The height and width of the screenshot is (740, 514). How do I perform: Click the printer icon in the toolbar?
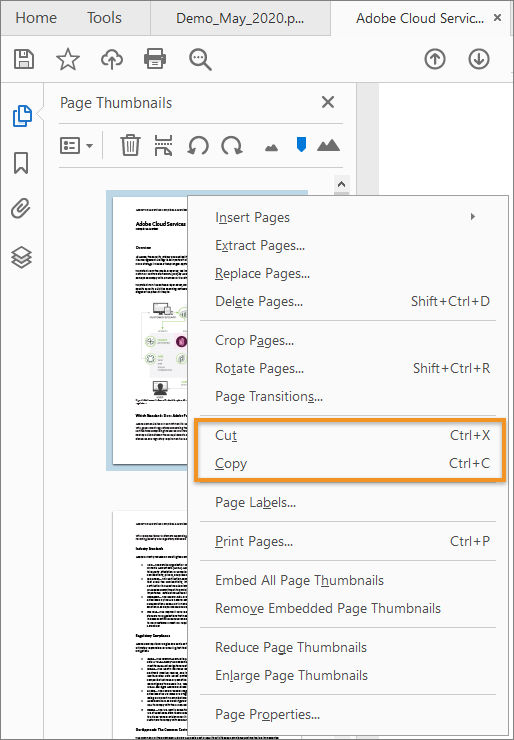(x=155, y=59)
